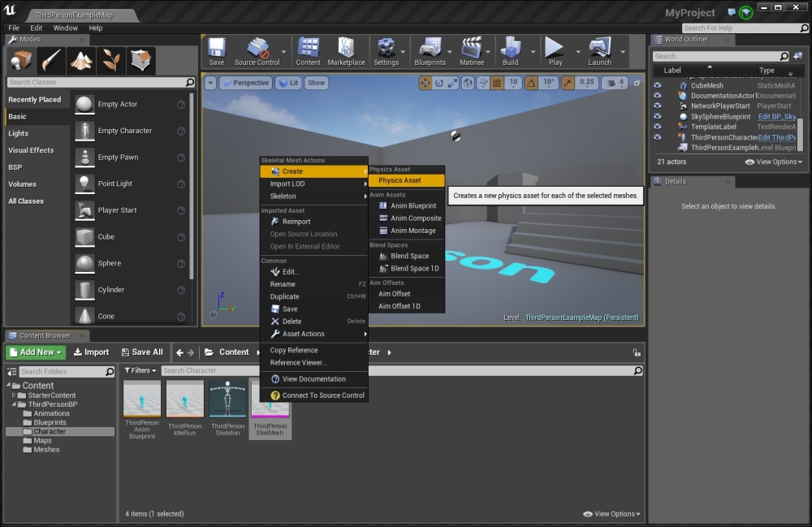Open the Marketplace from the toolbar

tap(348, 50)
